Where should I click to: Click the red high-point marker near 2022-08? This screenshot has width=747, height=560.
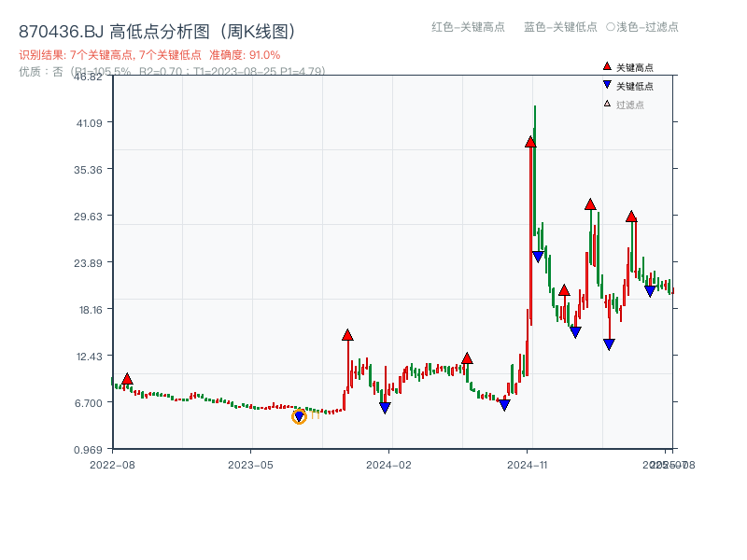click(126, 377)
